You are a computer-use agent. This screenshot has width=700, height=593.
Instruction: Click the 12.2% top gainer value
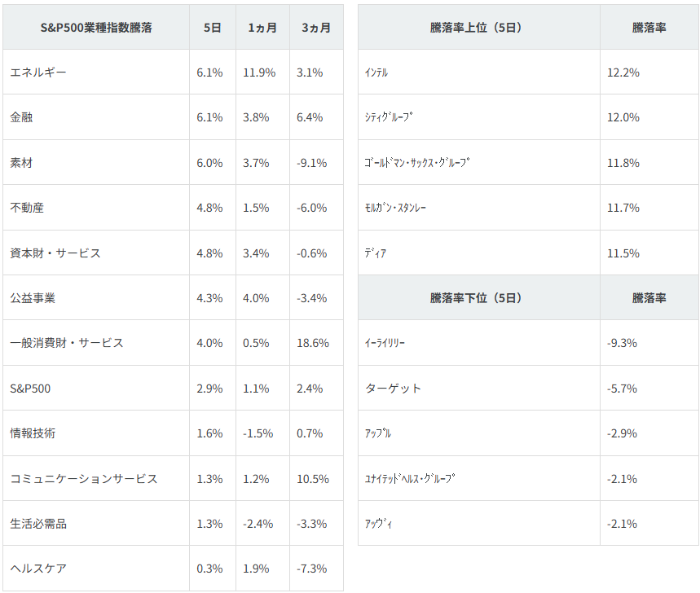tap(623, 72)
